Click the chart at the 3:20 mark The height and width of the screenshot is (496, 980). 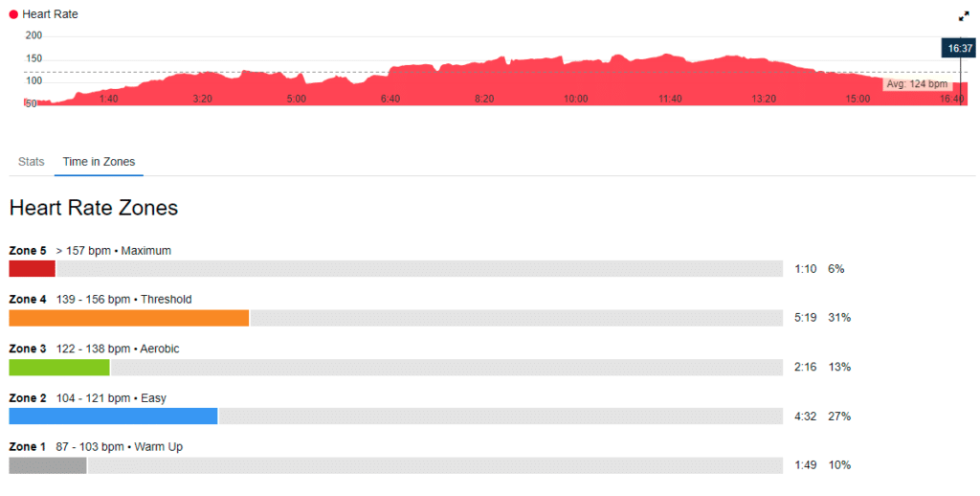[203, 99]
